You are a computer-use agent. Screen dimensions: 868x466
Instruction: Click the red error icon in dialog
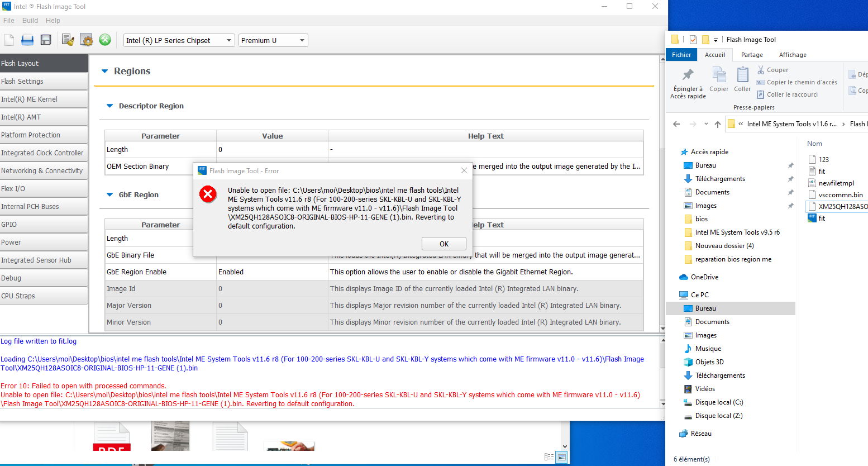point(208,194)
